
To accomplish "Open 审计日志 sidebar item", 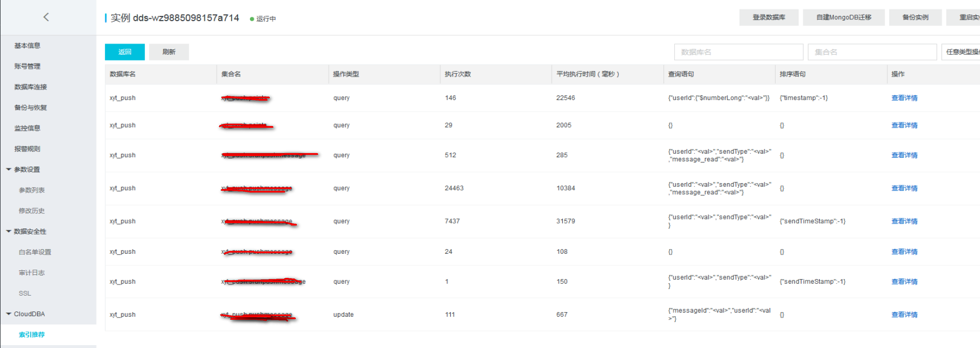I will (32, 273).
